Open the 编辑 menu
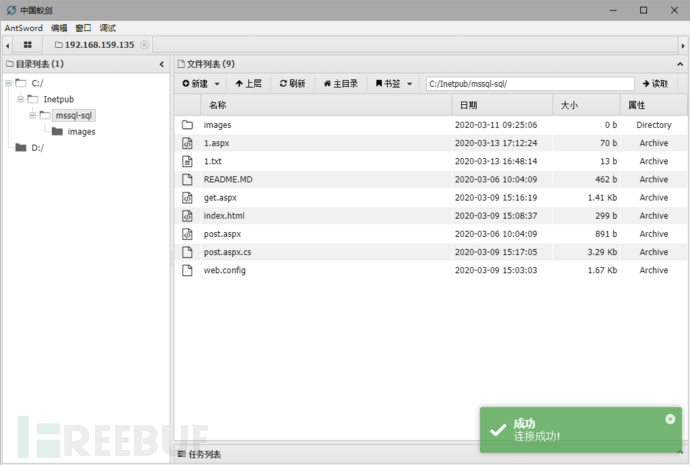 tap(59, 28)
